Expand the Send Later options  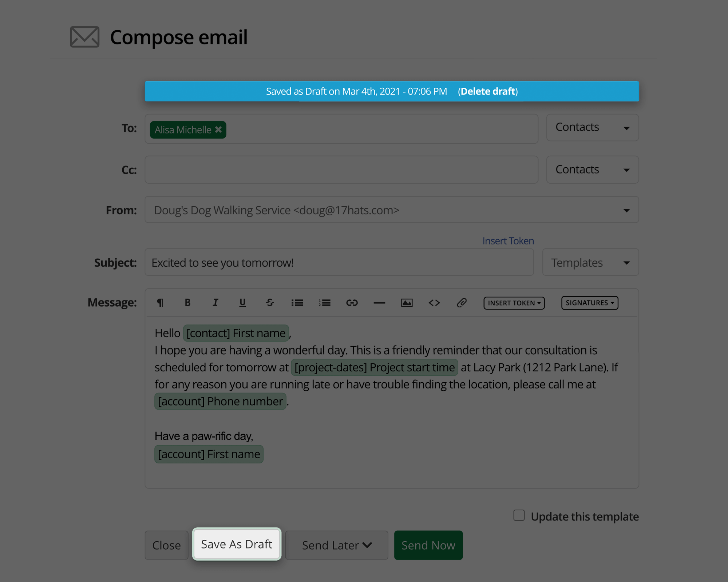(x=337, y=545)
